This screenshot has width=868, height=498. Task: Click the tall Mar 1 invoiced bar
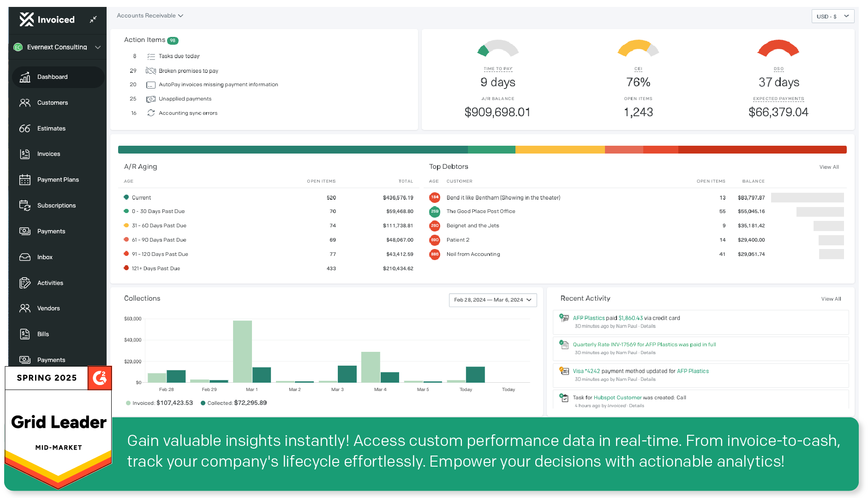[242, 351]
